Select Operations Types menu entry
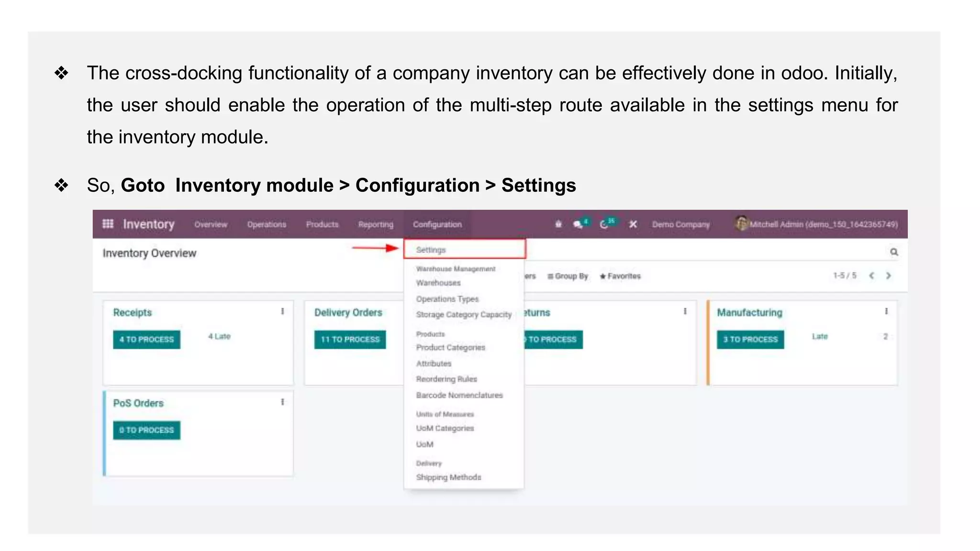This screenshot has width=980, height=551. [447, 299]
